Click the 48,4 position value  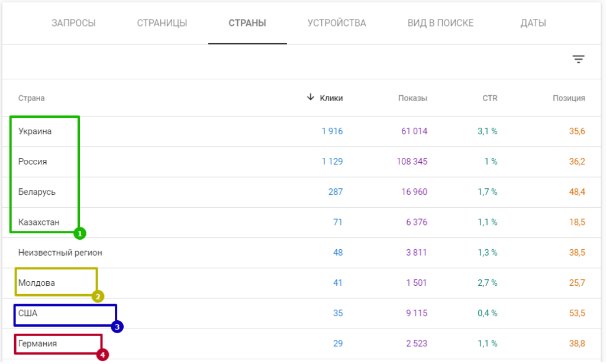(577, 192)
